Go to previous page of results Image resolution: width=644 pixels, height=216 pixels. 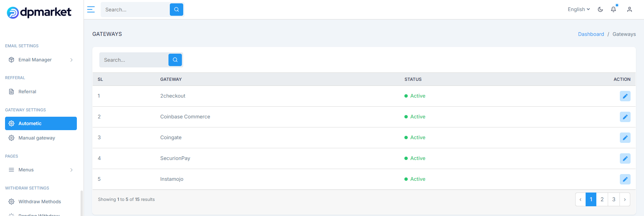click(581, 199)
